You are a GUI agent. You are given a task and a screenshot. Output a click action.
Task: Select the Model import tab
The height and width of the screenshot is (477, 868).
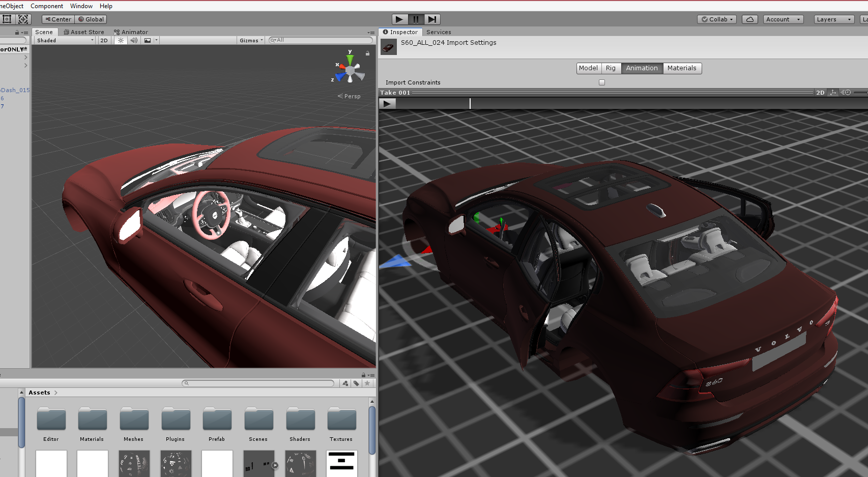(589, 68)
